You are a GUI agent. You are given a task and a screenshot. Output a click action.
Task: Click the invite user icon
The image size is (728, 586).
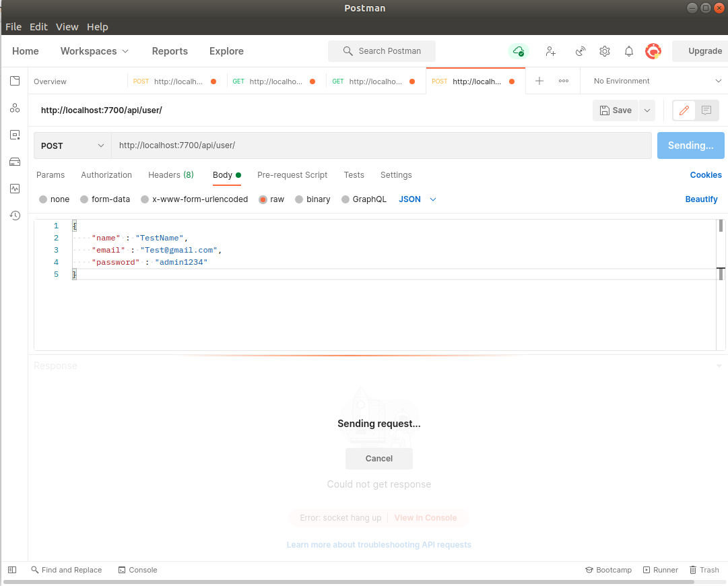[x=551, y=51]
